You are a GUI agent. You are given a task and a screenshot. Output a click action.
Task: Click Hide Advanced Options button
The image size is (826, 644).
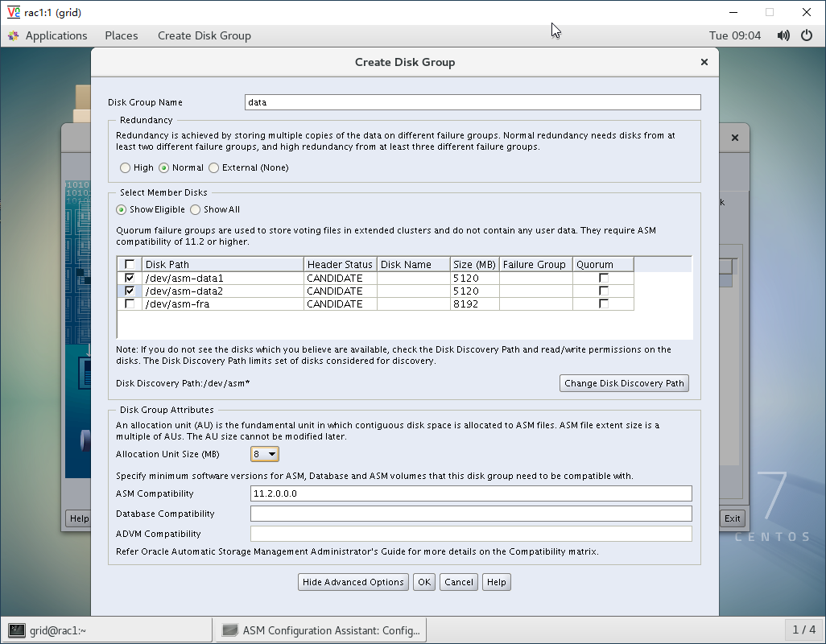click(353, 582)
